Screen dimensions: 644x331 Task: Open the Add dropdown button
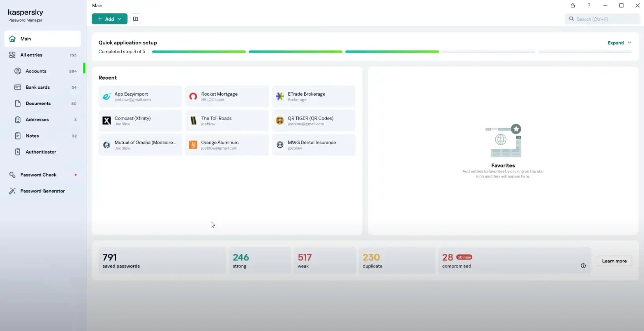click(x=110, y=19)
